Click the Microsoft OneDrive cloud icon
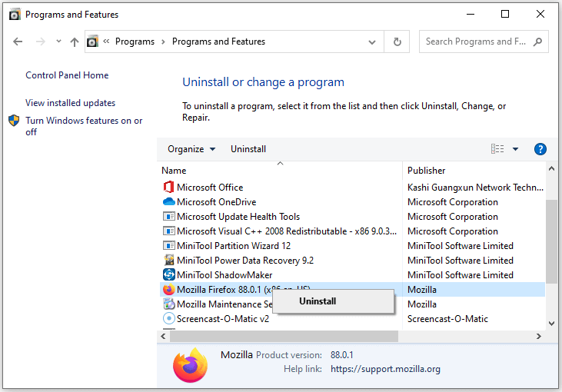Image resolution: width=562 pixels, height=392 pixels. click(168, 201)
